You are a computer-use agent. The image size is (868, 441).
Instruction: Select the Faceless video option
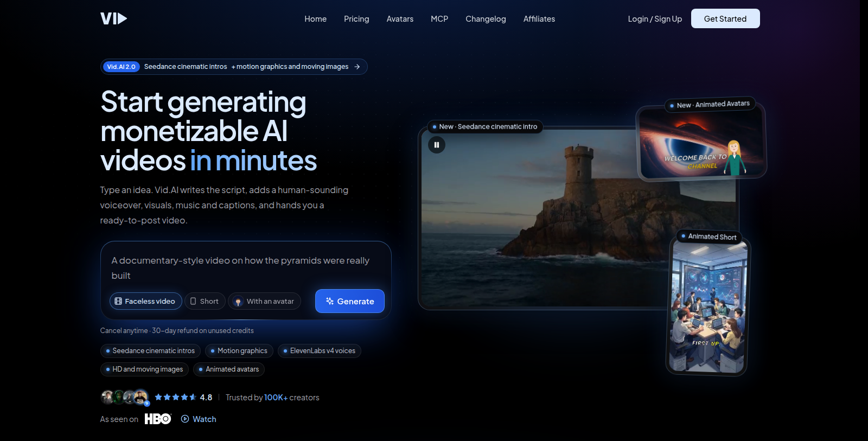point(146,301)
